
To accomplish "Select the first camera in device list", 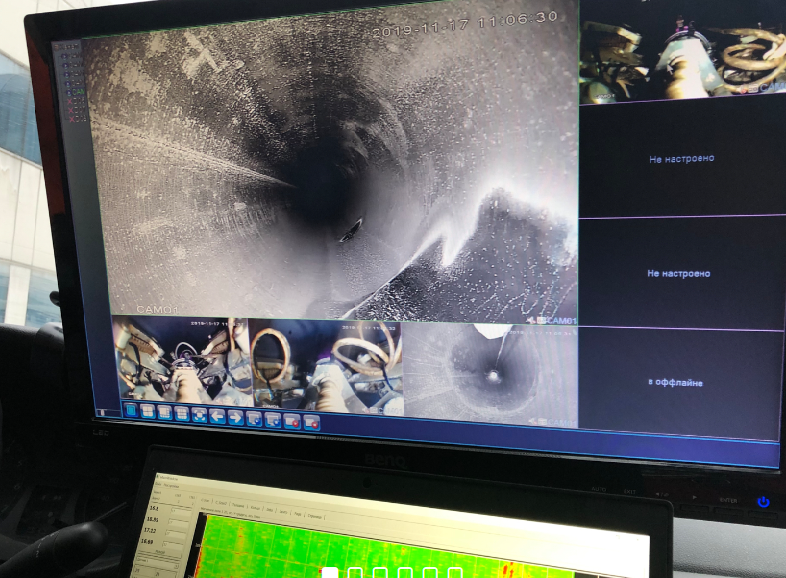I will tap(68, 55).
